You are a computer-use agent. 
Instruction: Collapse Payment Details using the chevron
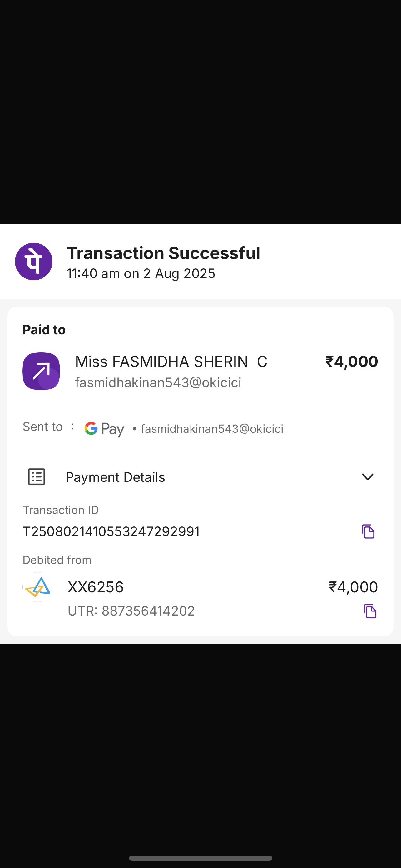pyautogui.click(x=367, y=477)
